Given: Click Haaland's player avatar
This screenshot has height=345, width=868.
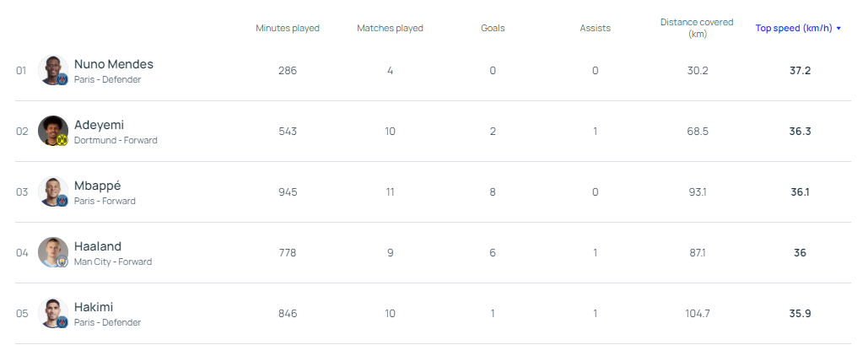Looking at the screenshot, I should click(52, 251).
